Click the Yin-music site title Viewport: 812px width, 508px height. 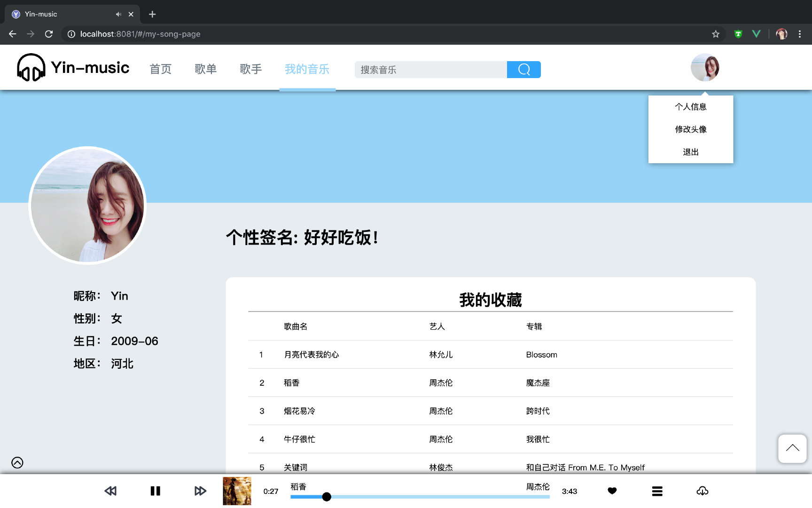(x=90, y=68)
